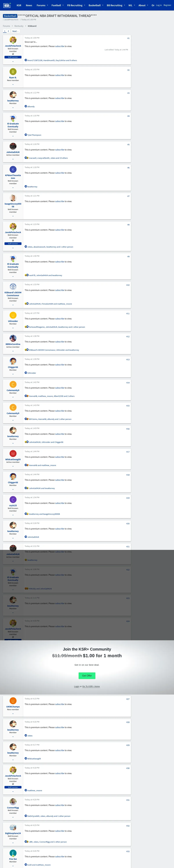
Task: Click cayts25's purple C avatar
Action: click(x=13, y=500)
